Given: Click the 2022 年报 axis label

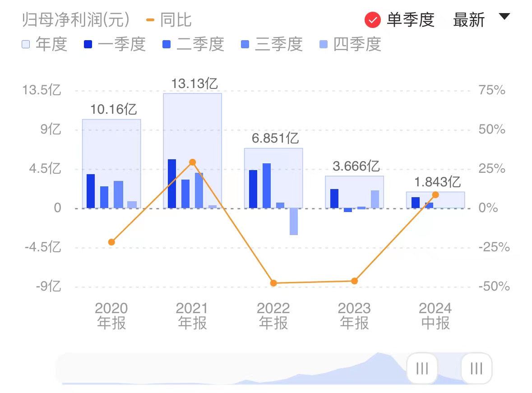Looking at the screenshot, I should click(273, 316).
